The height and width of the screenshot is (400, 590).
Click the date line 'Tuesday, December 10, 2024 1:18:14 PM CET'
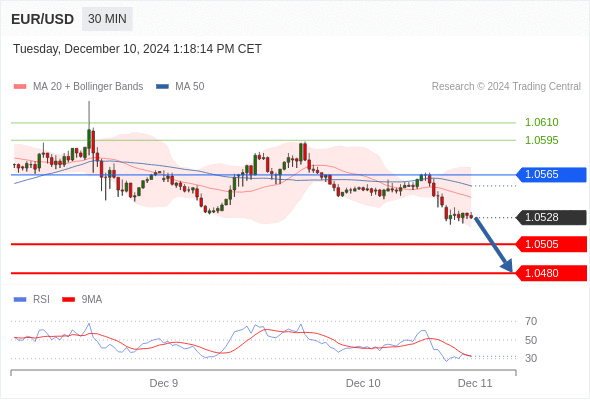(x=137, y=49)
